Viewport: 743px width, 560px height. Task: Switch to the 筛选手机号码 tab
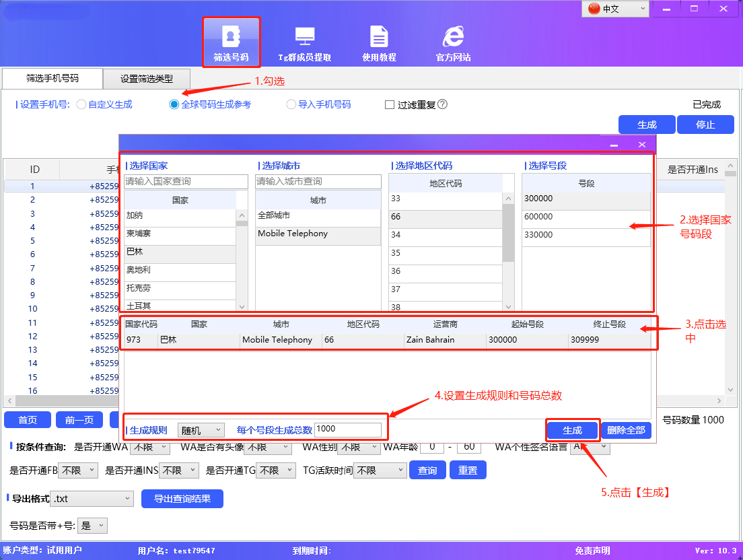tap(52, 78)
